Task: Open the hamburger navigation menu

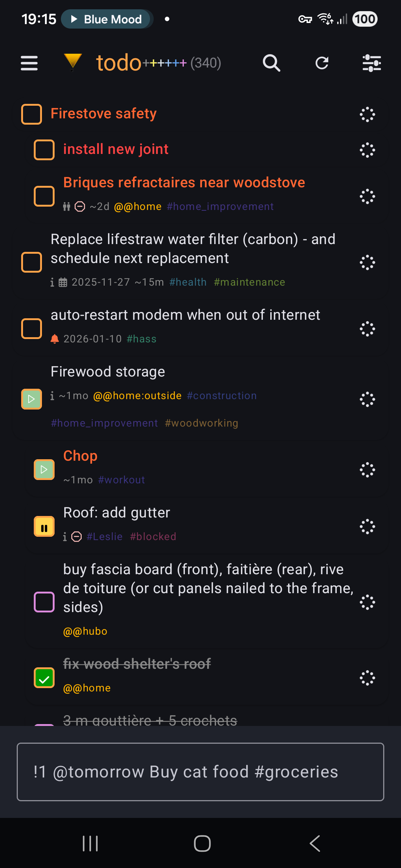Action: (x=29, y=63)
